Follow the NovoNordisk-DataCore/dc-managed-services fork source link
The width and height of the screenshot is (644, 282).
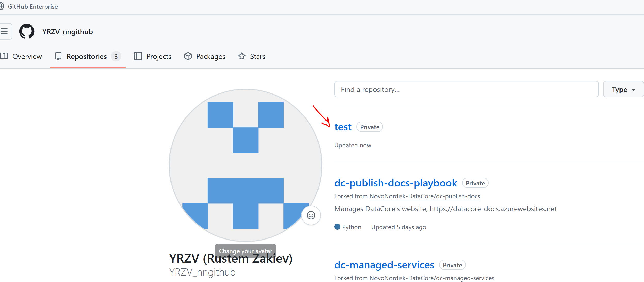[432, 278]
